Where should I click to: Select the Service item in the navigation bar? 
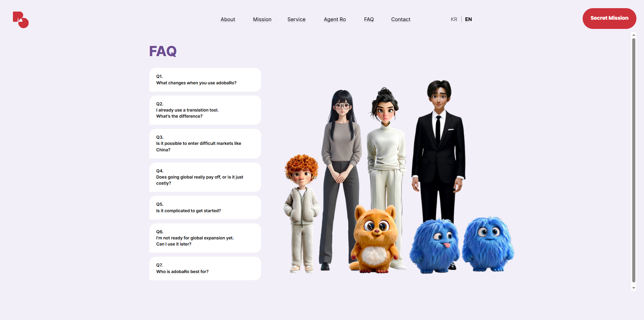pyautogui.click(x=296, y=19)
